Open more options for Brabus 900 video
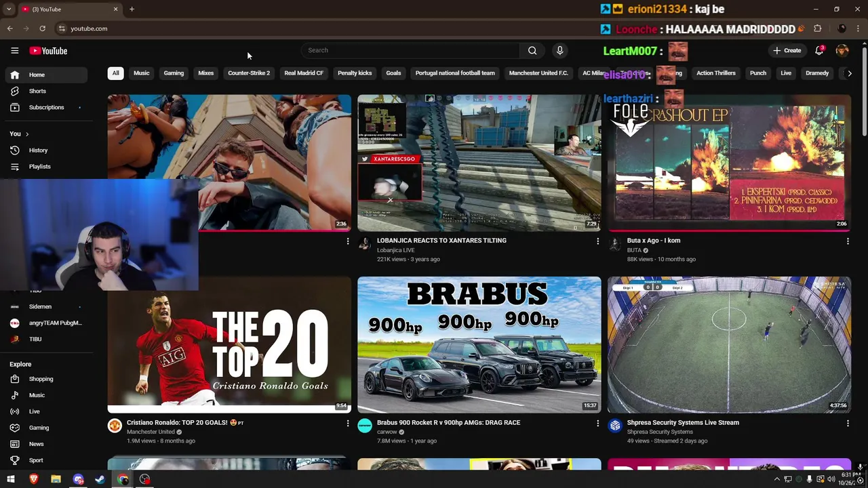This screenshot has height=488, width=868. 597,423
